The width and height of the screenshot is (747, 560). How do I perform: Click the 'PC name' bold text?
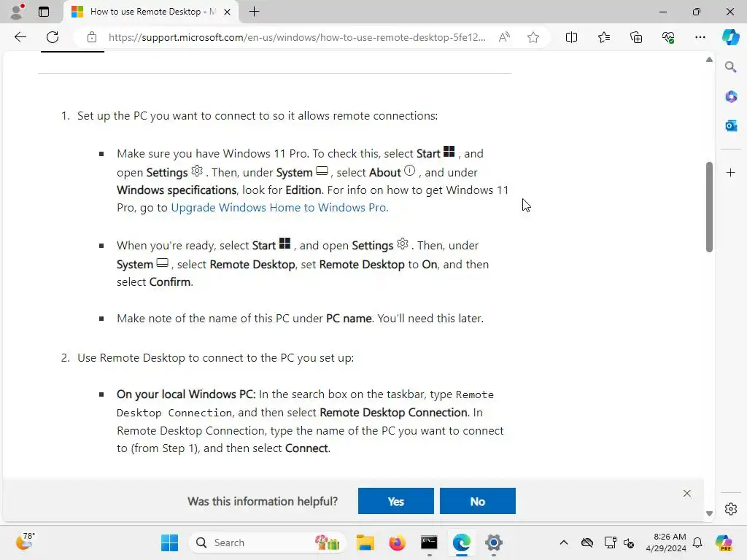pos(349,319)
